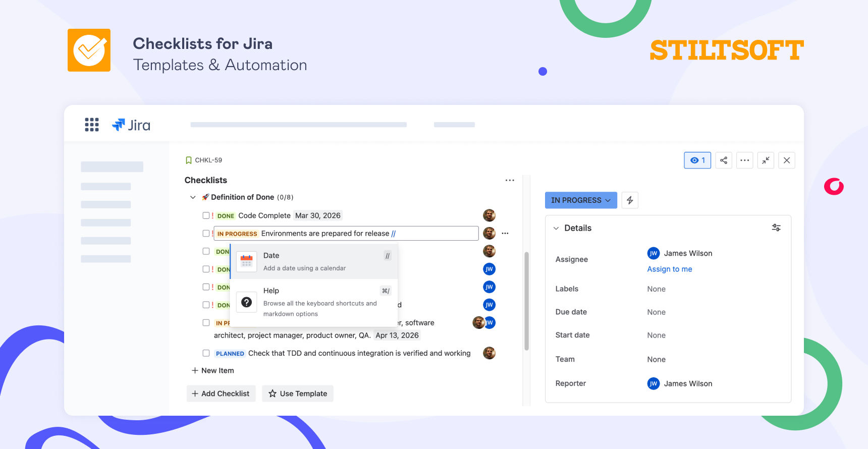Click the CHKL-59 issue key link
868x449 pixels.
(208, 160)
